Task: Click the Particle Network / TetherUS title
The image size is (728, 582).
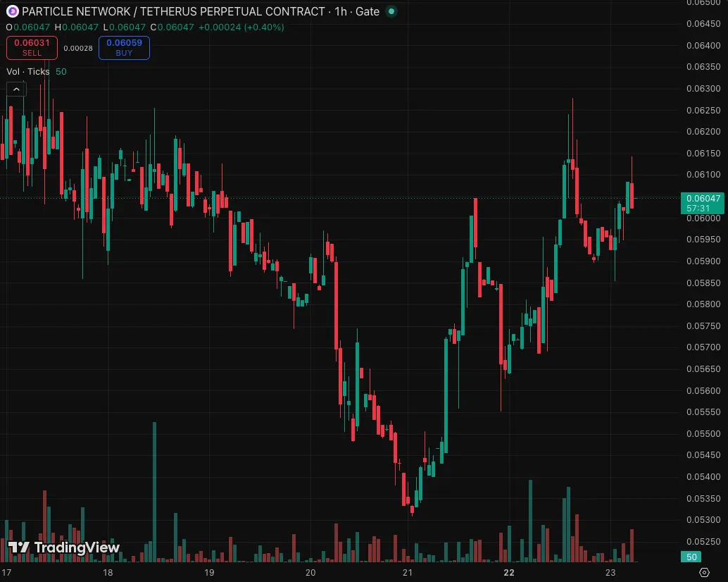Action: pos(173,11)
